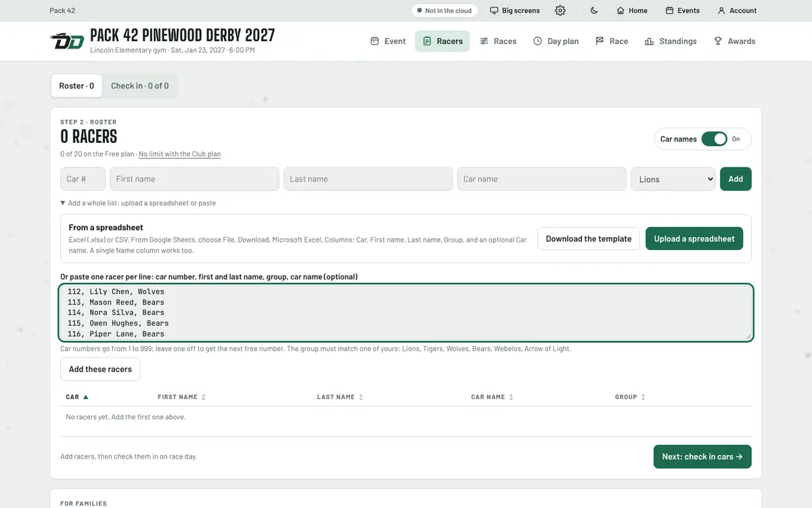Click the Not in the cloud status
The image size is (812, 508).
(445, 11)
